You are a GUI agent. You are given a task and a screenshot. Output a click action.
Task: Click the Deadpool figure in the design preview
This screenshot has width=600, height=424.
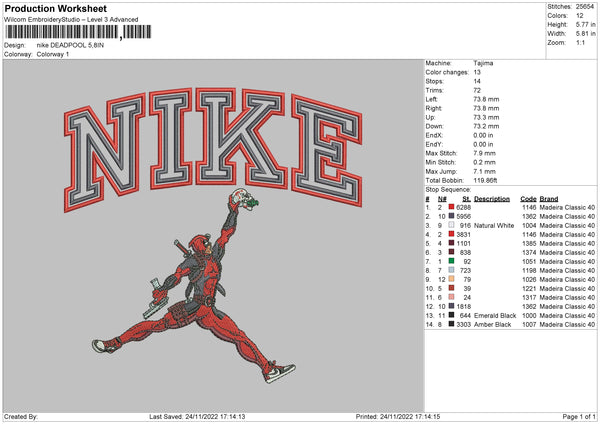click(x=194, y=285)
